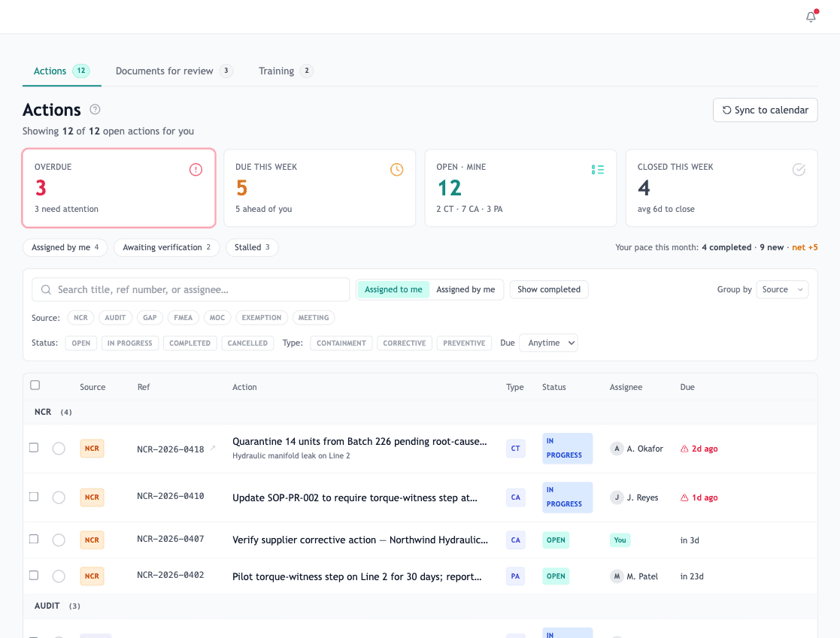Screen dimensions: 840x638
Task: Open Quarantine 14 units from Batch 226 action
Action: (359, 442)
